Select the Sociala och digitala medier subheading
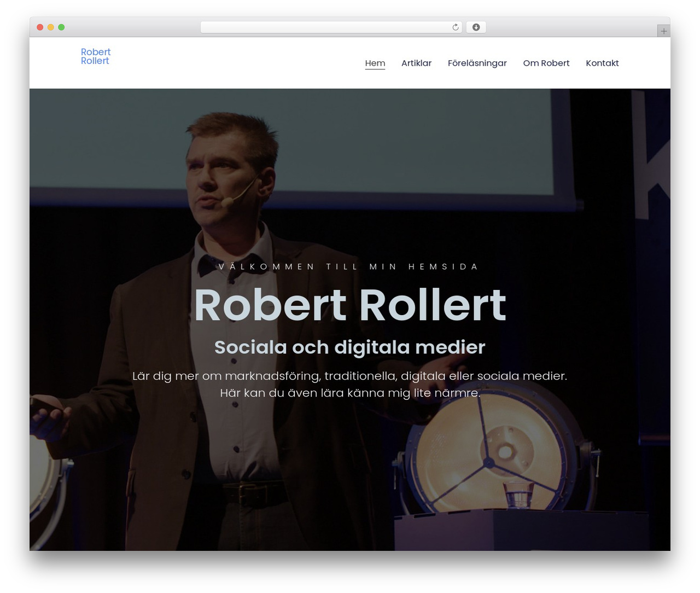The image size is (700, 593). 350,347
